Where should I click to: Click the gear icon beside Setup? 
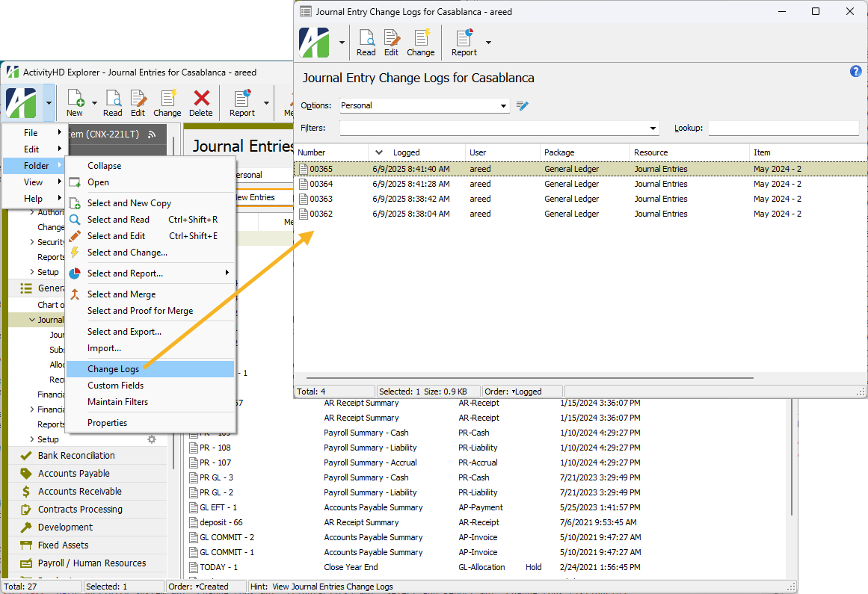point(152,439)
